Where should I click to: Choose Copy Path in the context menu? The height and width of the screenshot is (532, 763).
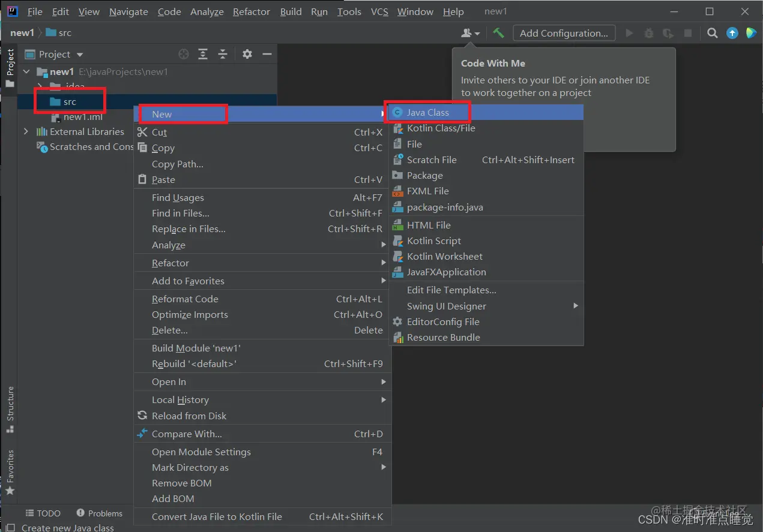point(262,164)
